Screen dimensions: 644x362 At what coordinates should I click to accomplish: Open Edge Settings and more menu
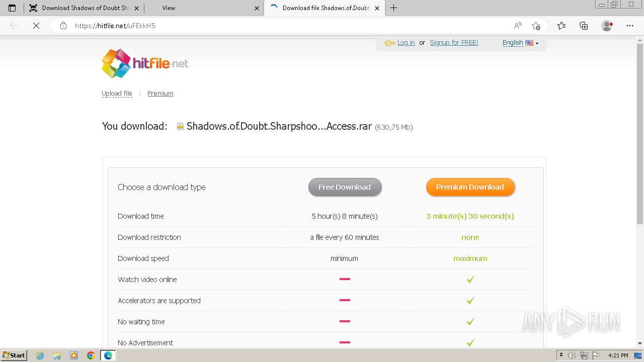click(x=630, y=26)
